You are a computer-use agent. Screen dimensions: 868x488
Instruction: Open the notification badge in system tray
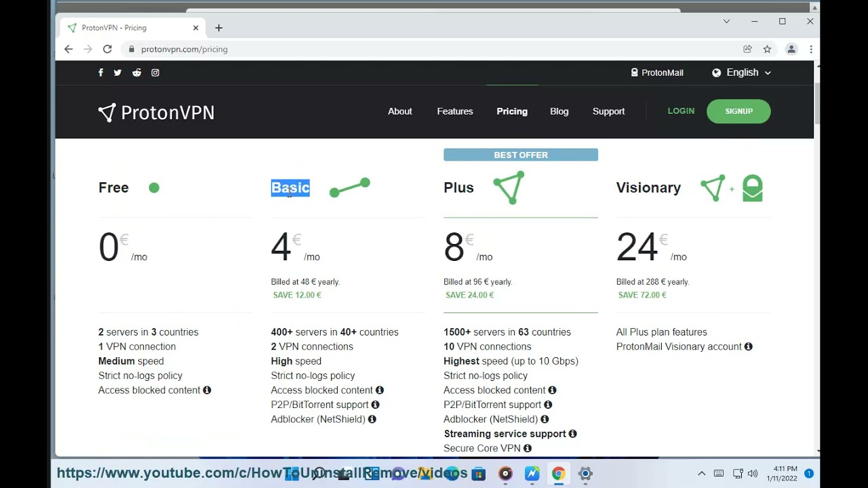[x=809, y=474]
